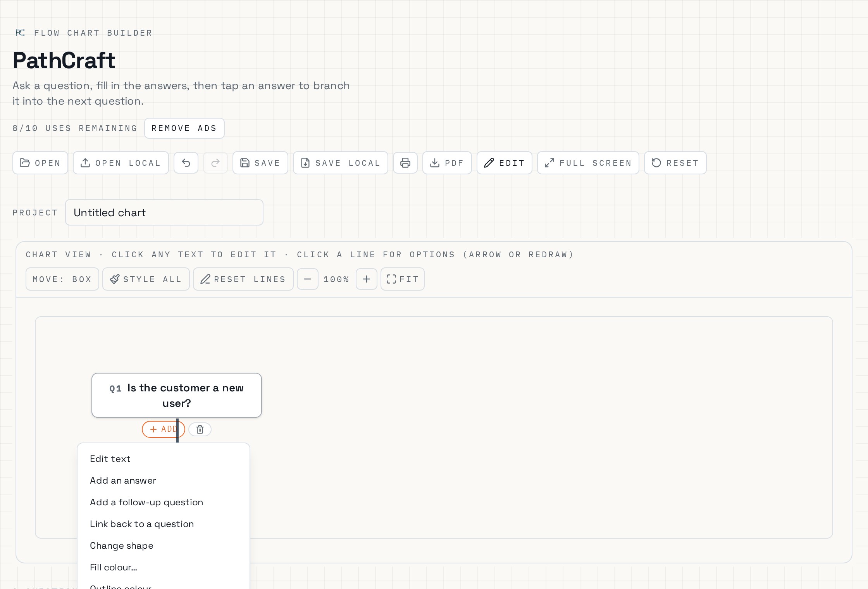
Task: Click the Untitled chart project name field
Action: pyautogui.click(x=164, y=212)
